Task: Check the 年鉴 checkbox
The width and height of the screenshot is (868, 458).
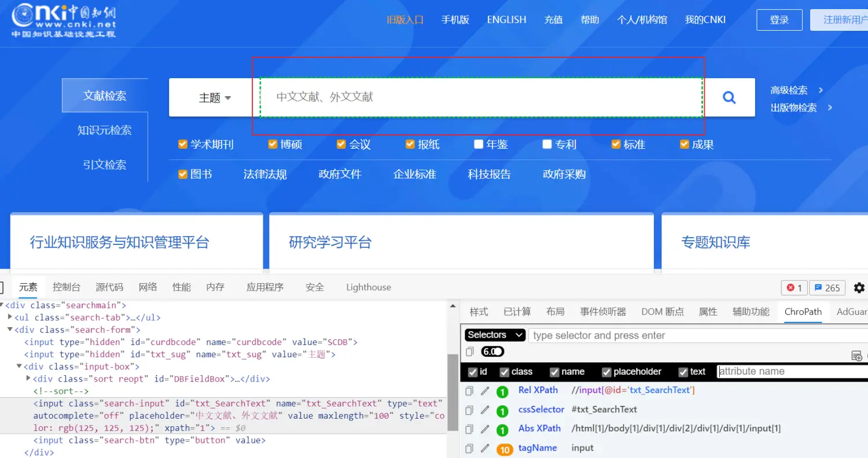Action: click(x=479, y=144)
